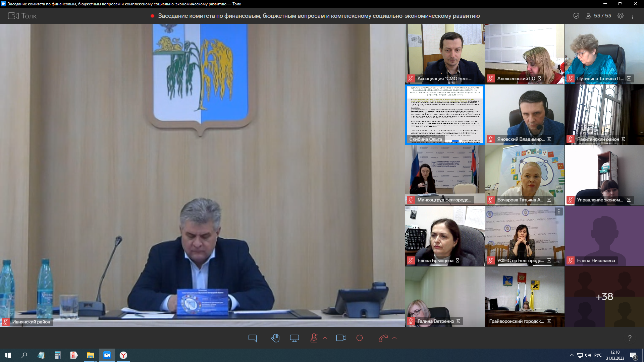The height and width of the screenshot is (362, 644).
Task: Start screen sharing with monitor icon
Action: click(x=294, y=338)
